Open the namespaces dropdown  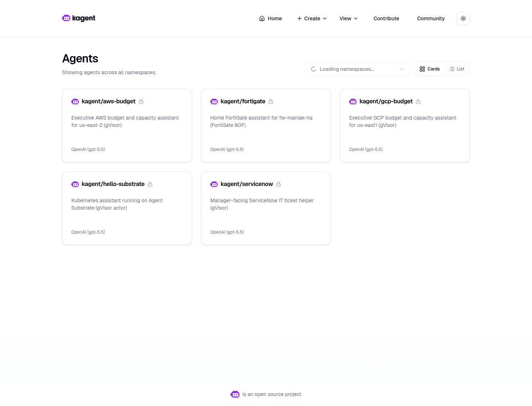pos(358,69)
